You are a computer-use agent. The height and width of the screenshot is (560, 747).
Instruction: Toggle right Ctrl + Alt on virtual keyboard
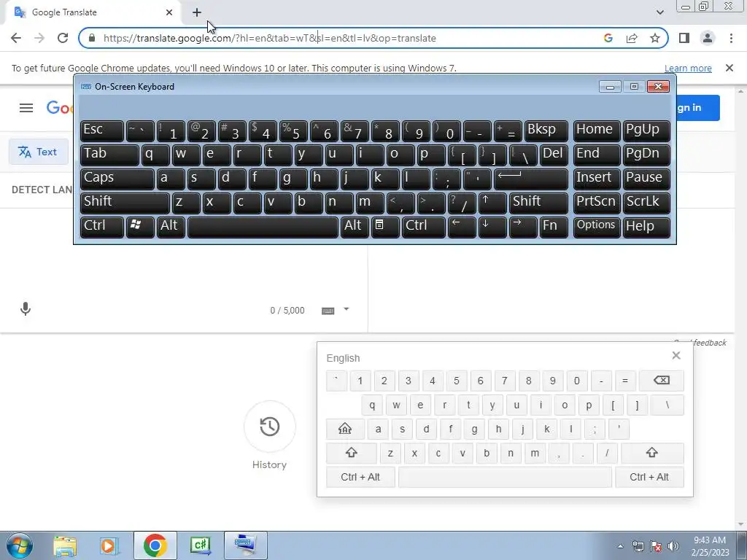[649, 477]
